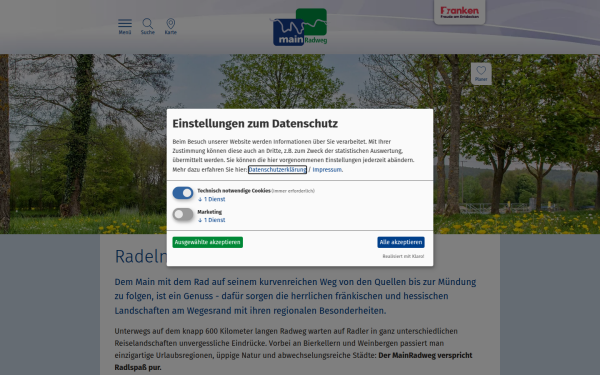600x375 pixels.
Task: Click bold text Der MainRadweg verspricht
Action: [x=425, y=355]
